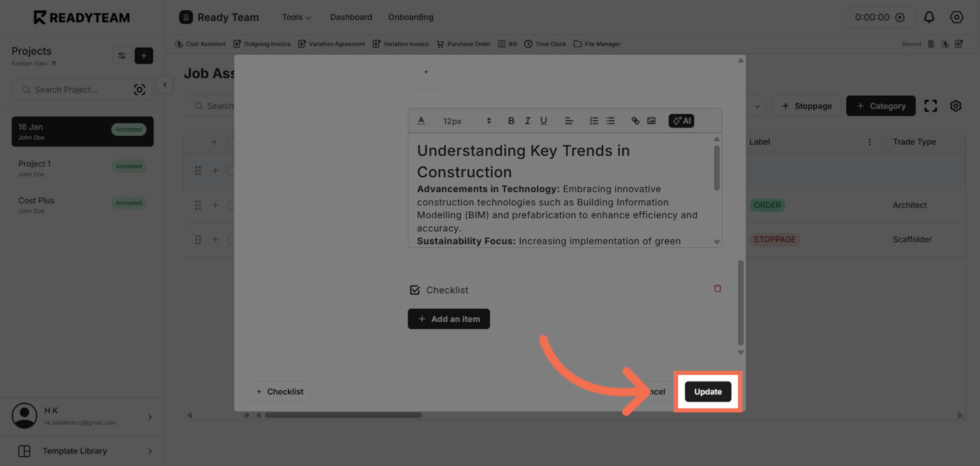Start the time tracker play button

coord(900,17)
